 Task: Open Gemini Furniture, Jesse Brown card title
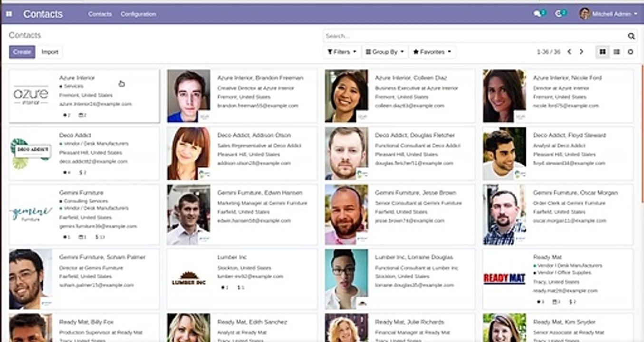(415, 193)
